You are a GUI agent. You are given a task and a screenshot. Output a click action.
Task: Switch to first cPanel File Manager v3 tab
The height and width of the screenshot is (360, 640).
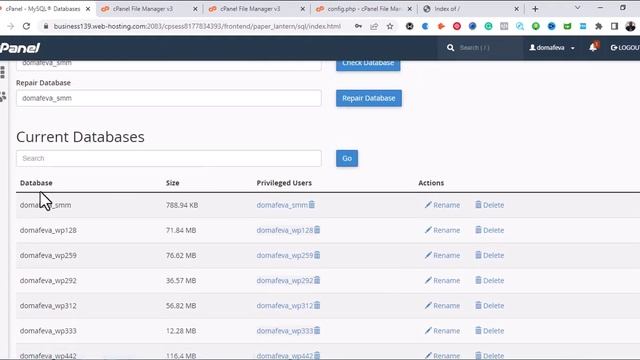(149, 9)
